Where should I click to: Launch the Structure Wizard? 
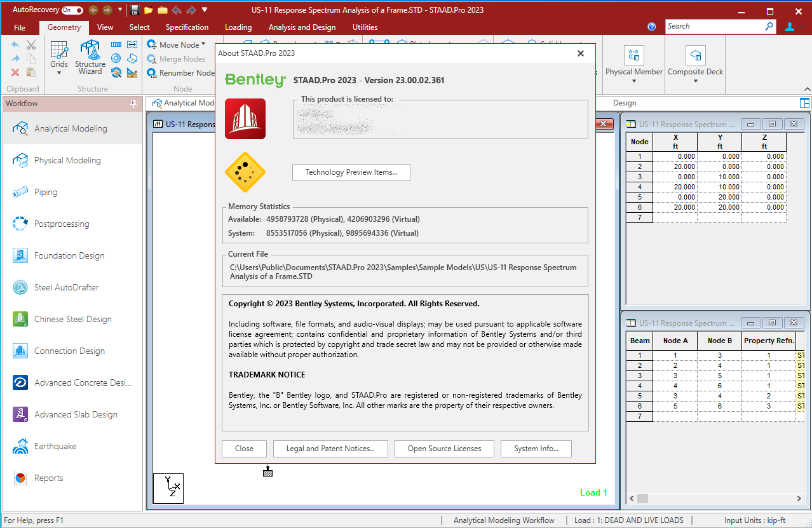[x=90, y=57]
